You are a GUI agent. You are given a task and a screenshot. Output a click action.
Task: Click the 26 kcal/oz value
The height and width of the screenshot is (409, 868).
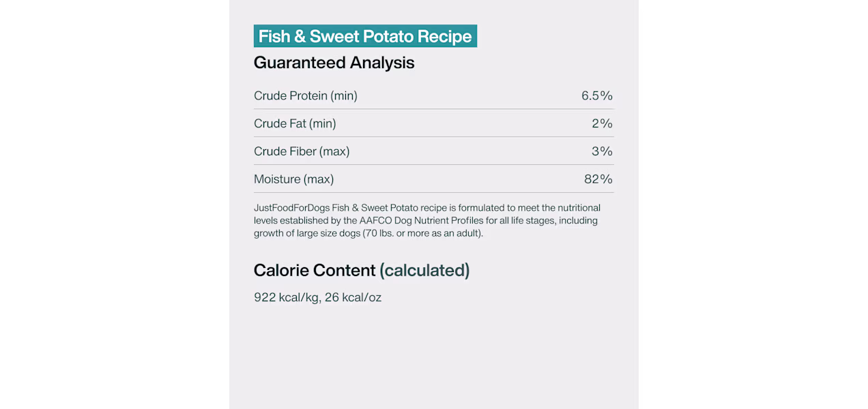coord(353,297)
